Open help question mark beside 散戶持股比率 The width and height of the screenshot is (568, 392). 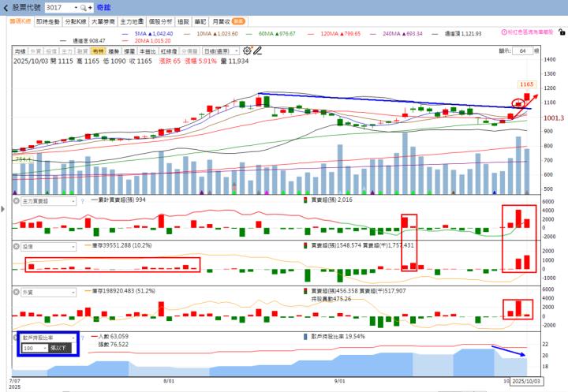pos(82,338)
